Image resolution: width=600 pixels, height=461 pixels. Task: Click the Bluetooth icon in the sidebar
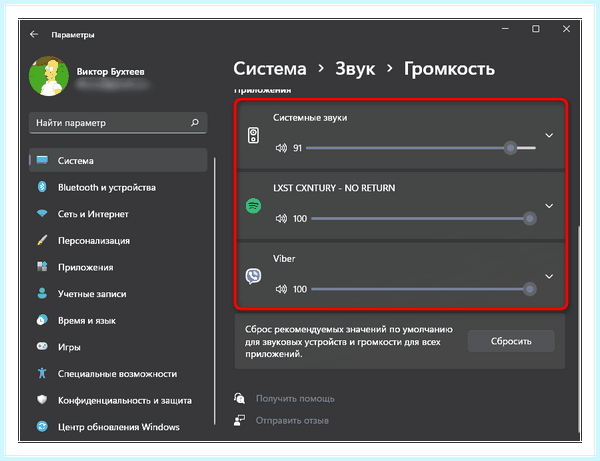click(42, 187)
